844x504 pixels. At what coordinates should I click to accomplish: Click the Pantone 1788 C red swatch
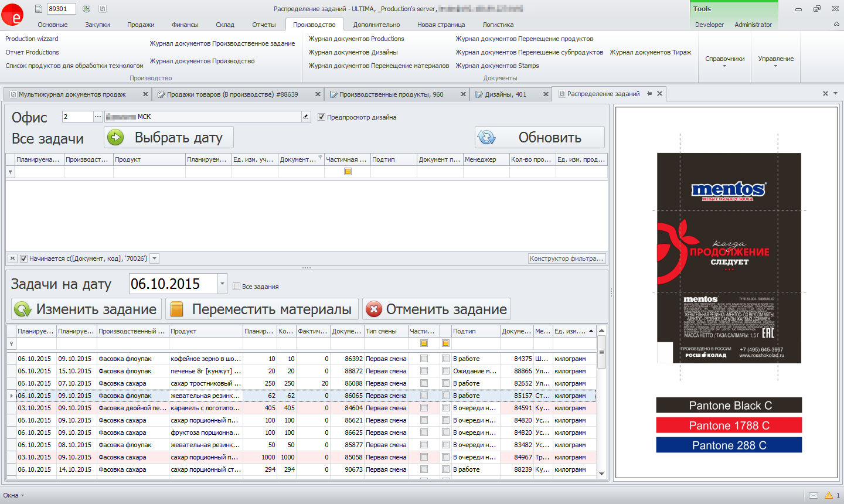(729, 425)
